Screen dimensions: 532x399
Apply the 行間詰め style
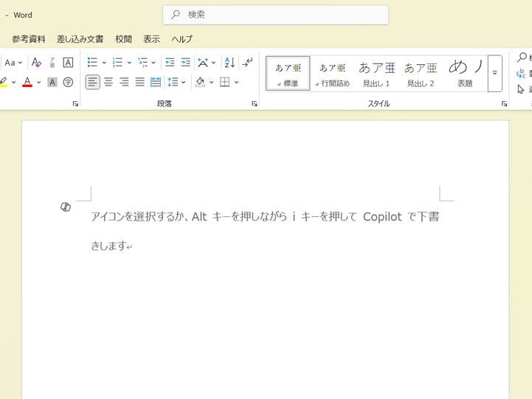[332, 74]
